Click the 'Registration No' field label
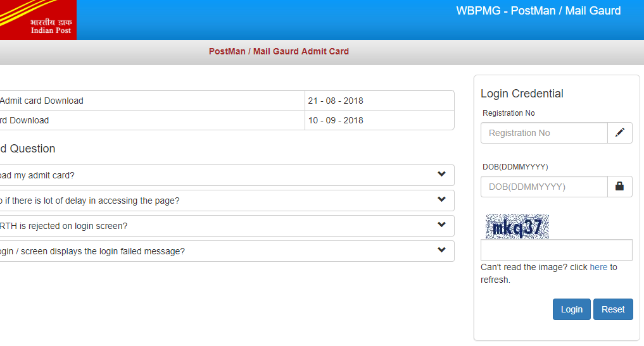 (508, 113)
